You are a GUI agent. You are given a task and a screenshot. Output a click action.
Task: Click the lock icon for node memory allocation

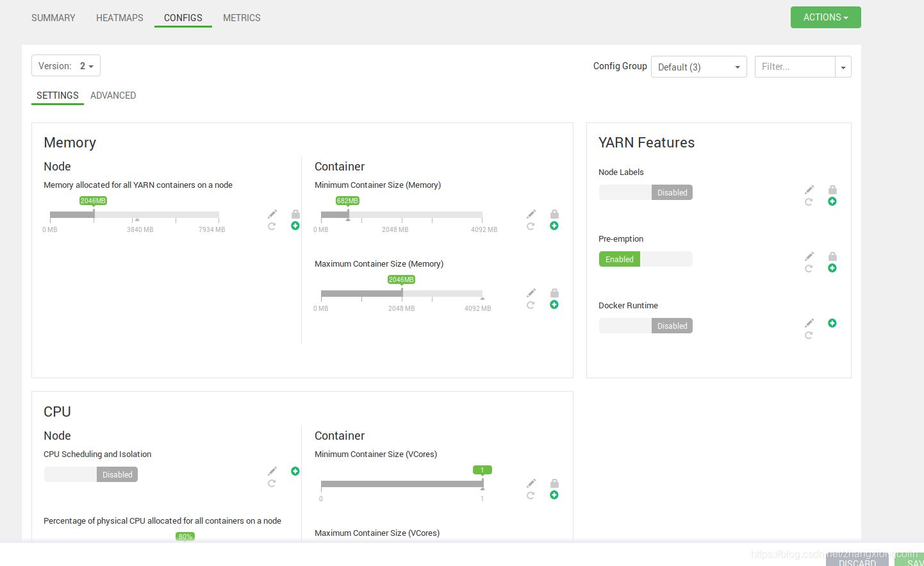[x=295, y=214]
